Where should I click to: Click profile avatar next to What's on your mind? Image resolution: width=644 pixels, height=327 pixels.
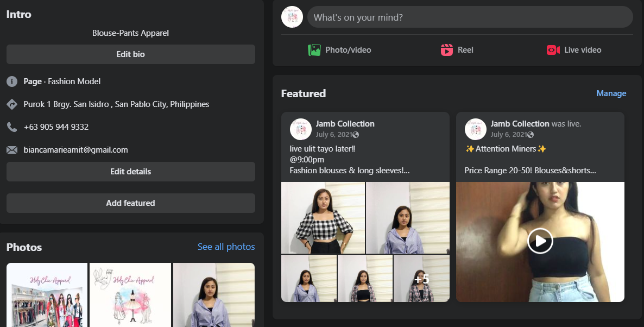(x=292, y=17)
